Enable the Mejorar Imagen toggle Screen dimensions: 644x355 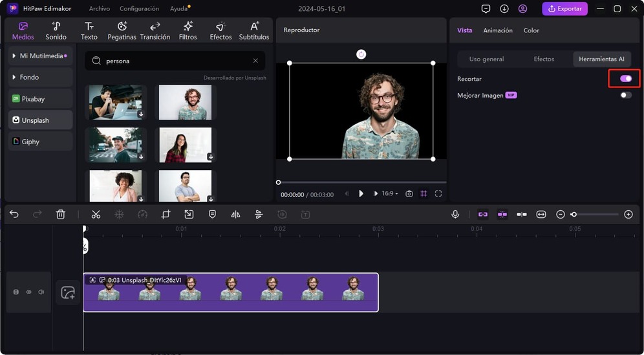pyautogui.click(x=625, y=95)
